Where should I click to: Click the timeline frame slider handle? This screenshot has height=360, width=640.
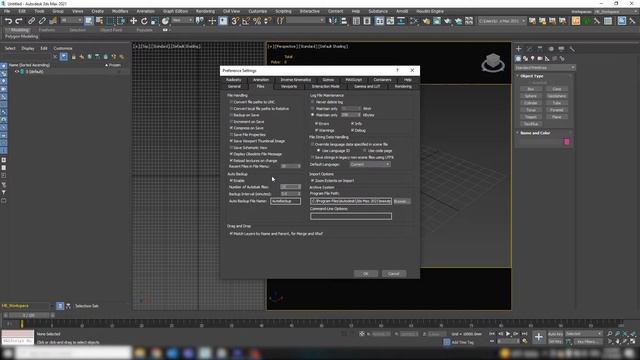tap(29, 315)
